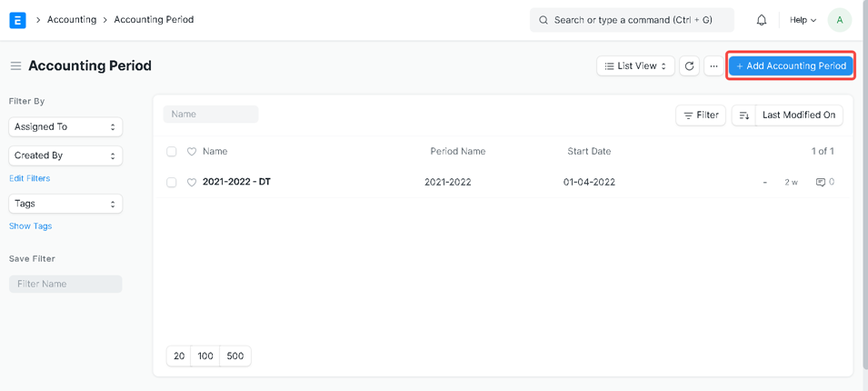Image resolution: width=868 pixels, height=391 pixels.
Task: Open the Help menu
Action: tap(803, 20)
